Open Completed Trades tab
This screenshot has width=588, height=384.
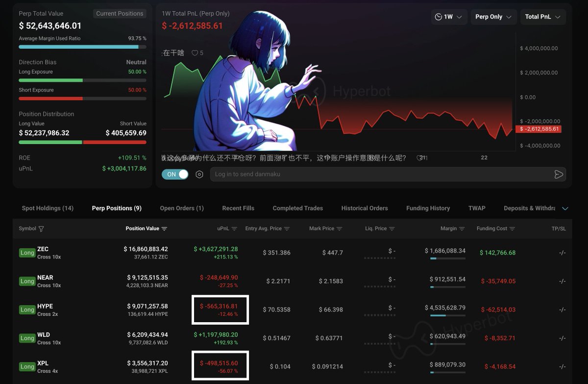click(298, 208)
